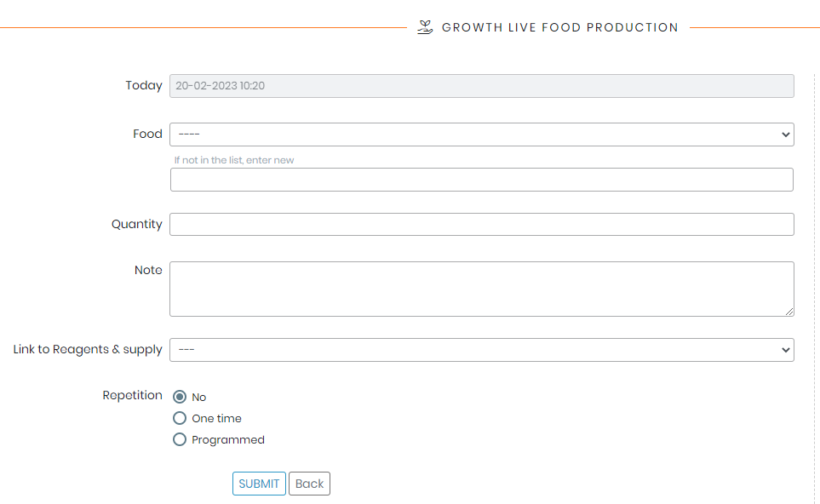
Task: Click the "If not in the list" hint text
Action: (234, 160)
